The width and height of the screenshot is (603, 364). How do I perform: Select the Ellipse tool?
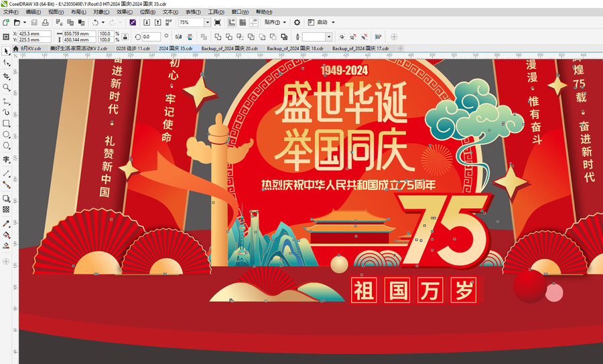coord(6,134)
